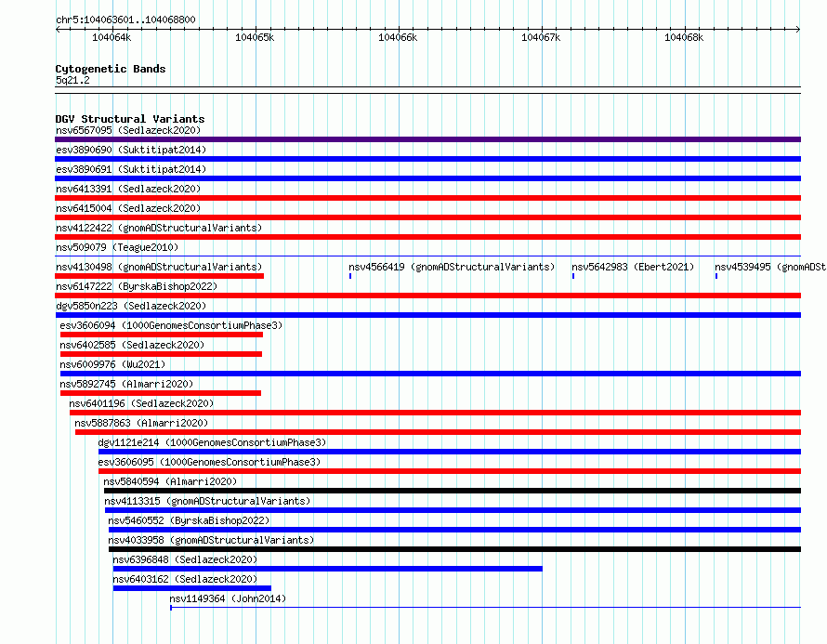The image size is (827, 644).
Task: Select the blue dgv5850n223 variant bar
Action: pos(427,315)
